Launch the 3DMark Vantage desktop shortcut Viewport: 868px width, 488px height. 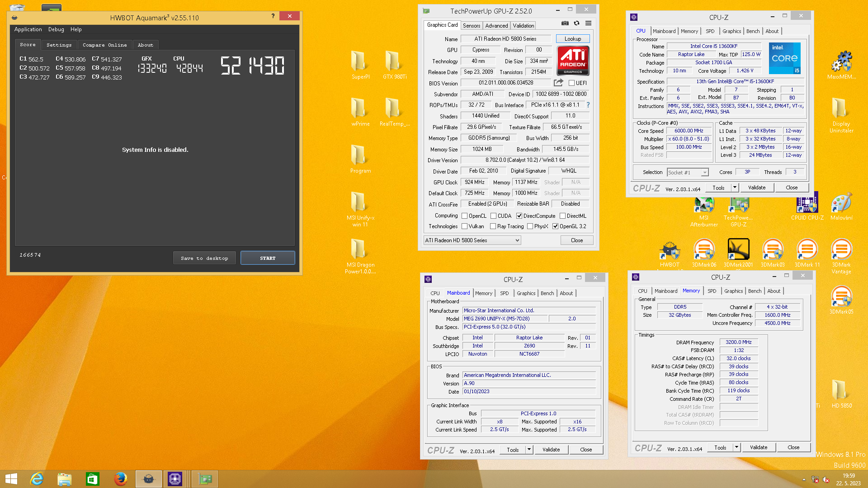pyautogui.click(x=841, y=256)
